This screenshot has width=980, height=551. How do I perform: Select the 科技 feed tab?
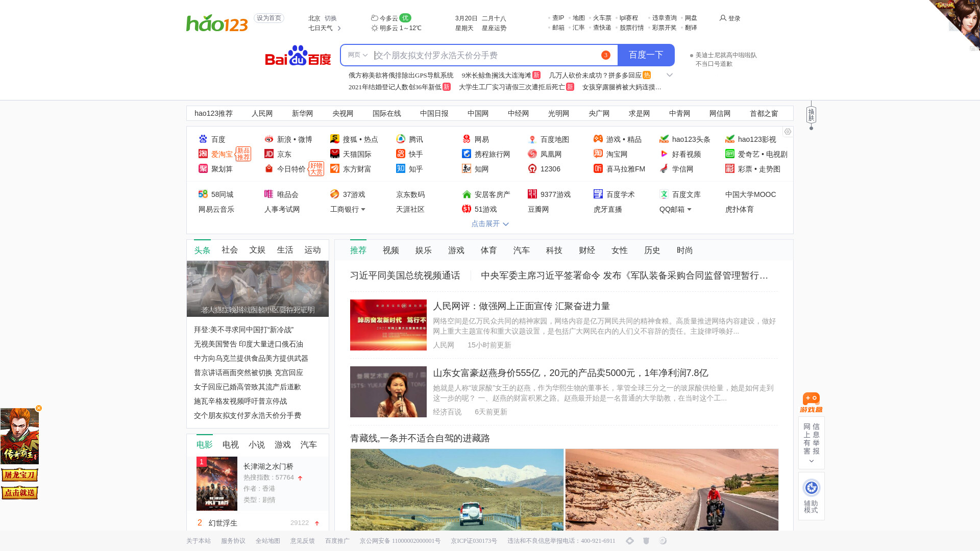click(554, 250)
